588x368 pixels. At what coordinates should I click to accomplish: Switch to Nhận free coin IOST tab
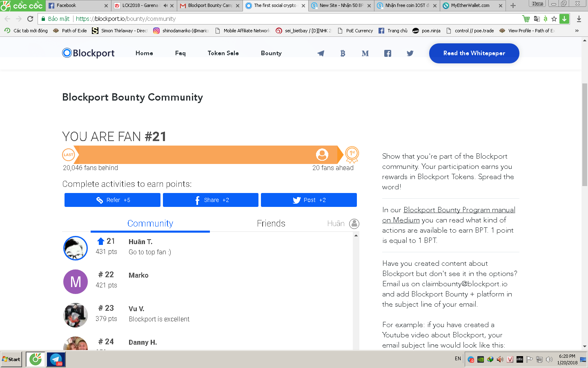pos(407,6)
